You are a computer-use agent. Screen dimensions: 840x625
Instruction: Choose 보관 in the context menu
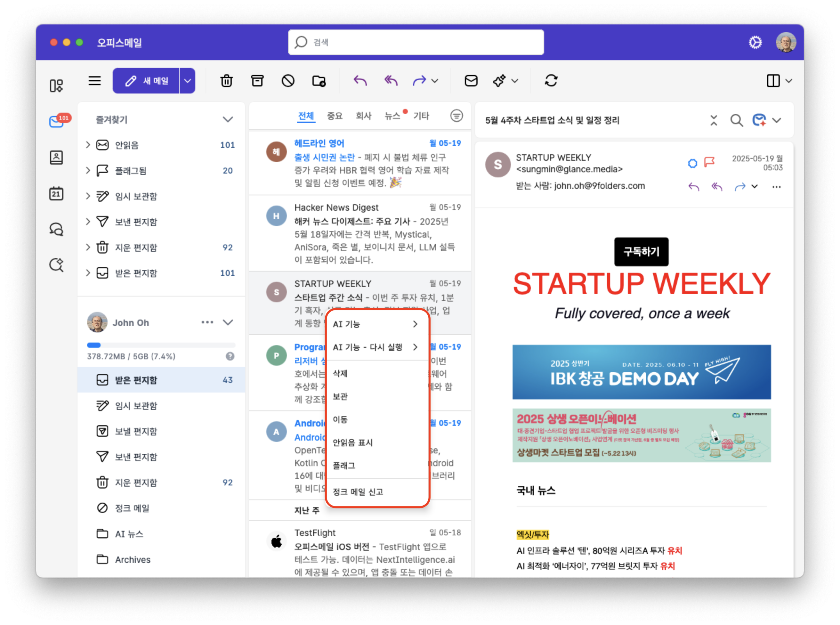pos(377,396)
